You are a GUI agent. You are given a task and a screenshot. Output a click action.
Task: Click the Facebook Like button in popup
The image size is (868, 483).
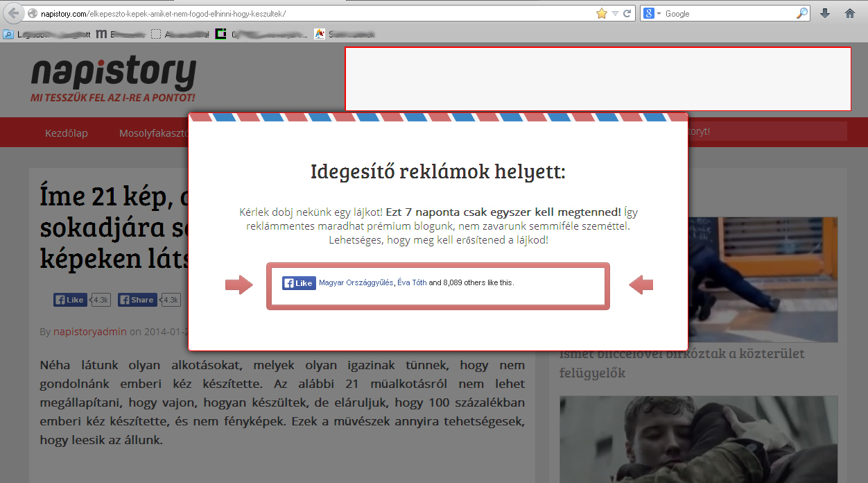(299, 283)
